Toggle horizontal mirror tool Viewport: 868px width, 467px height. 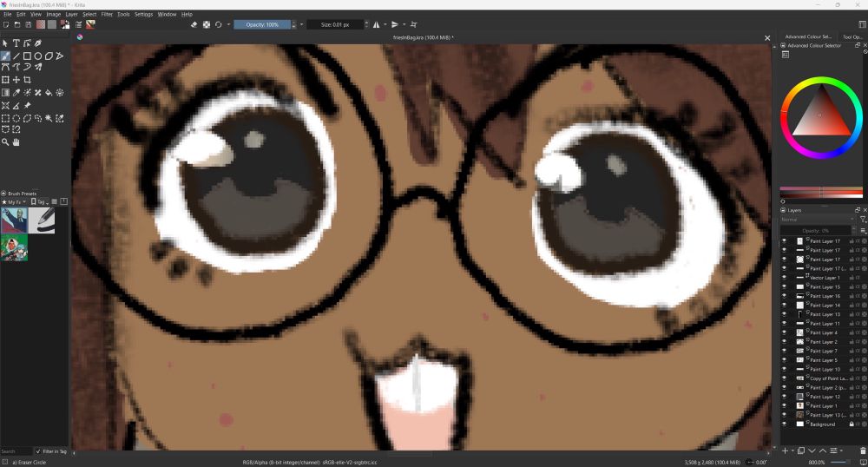(377, 24)
